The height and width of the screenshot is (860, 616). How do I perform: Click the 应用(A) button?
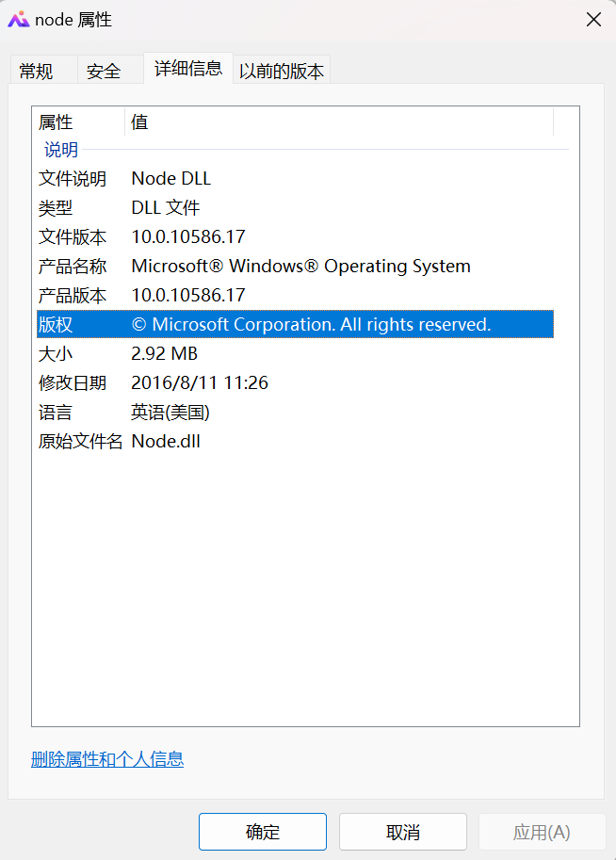[x=543, y=832]
